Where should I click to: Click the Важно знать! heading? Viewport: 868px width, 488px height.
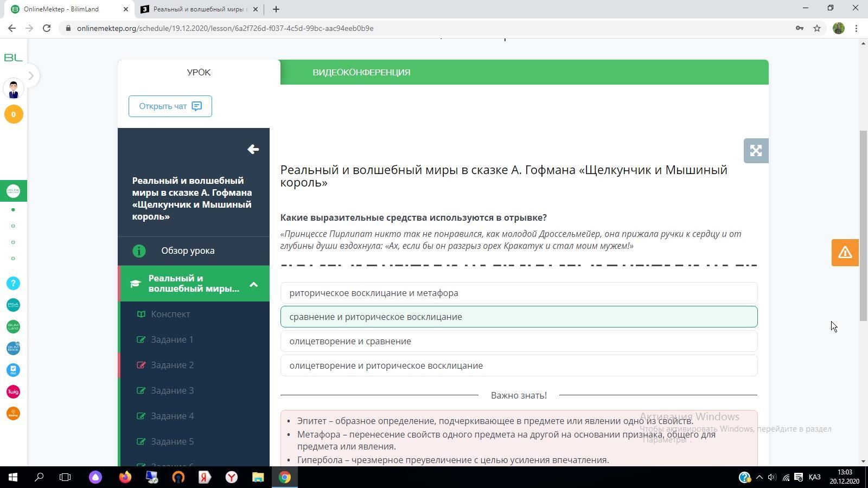pyautogui.click(x=519, y=395)
